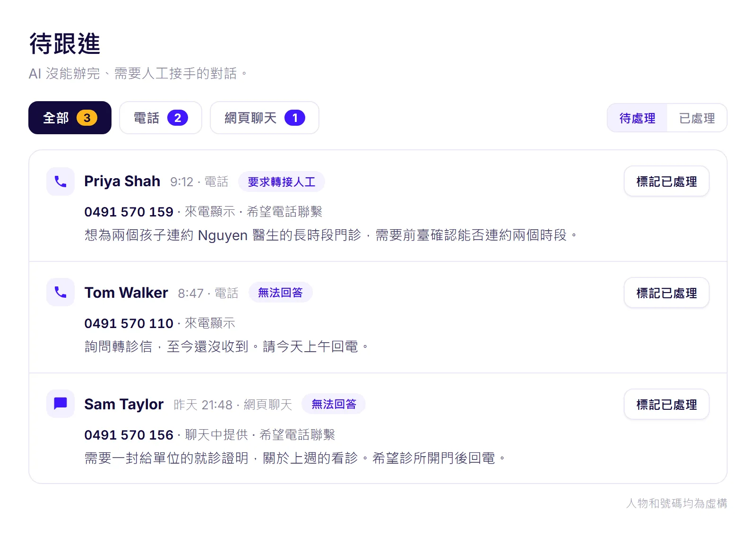Switch to the 電話 filter tab
The image size is (756, 536).
(x=161, y=118)
